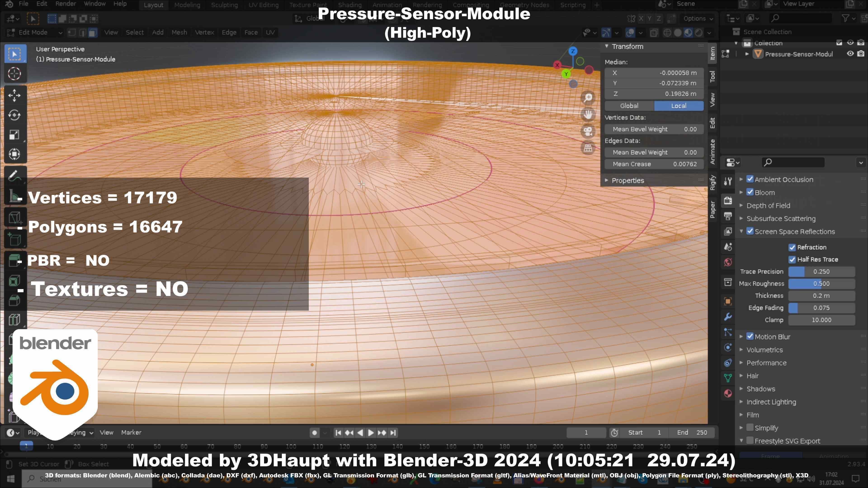Viewport: 868px width, 488px height.
Task: Select the Move tool
Action: [x=14, y=96]
